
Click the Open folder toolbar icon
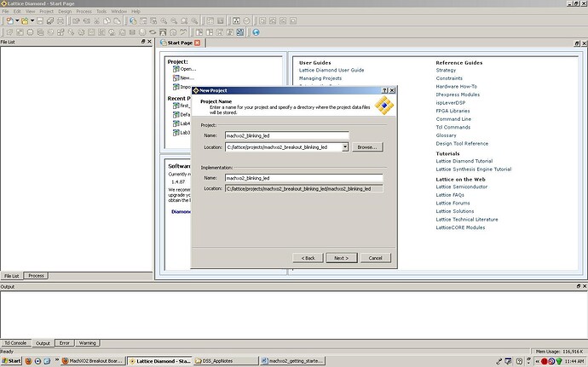(25, 21)
